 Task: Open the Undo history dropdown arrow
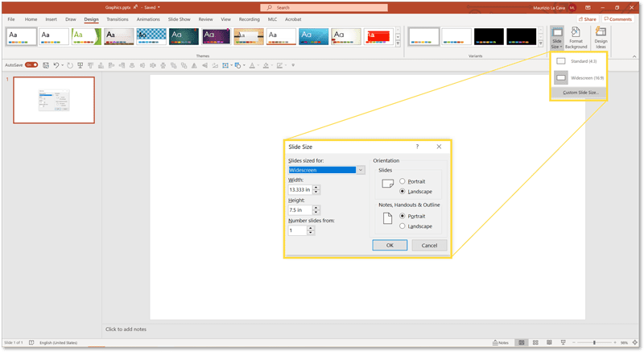[x=63, y=65]
